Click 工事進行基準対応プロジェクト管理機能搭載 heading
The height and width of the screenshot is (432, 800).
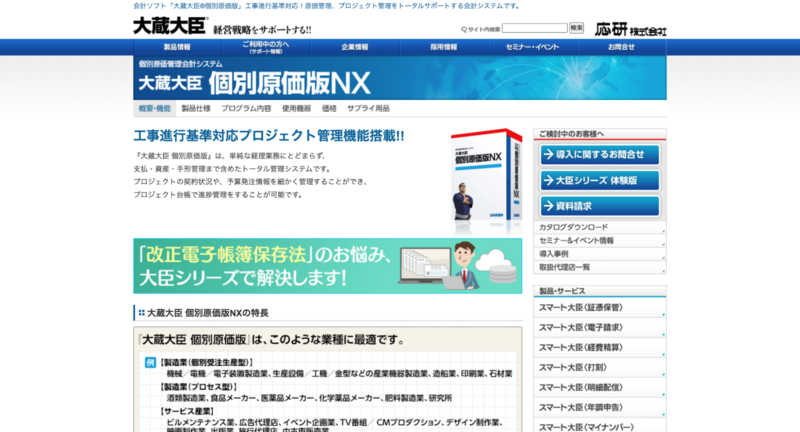click(269, 136)
